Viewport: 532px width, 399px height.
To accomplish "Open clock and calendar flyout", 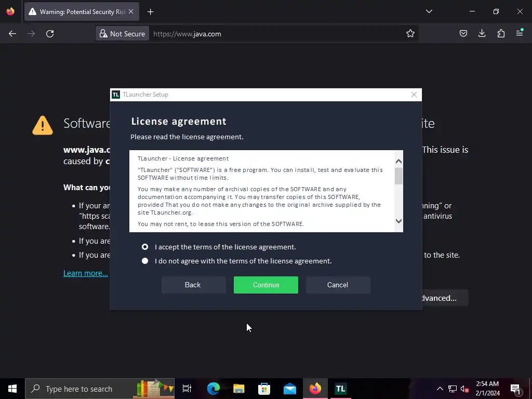I will (x=487, y=389).
